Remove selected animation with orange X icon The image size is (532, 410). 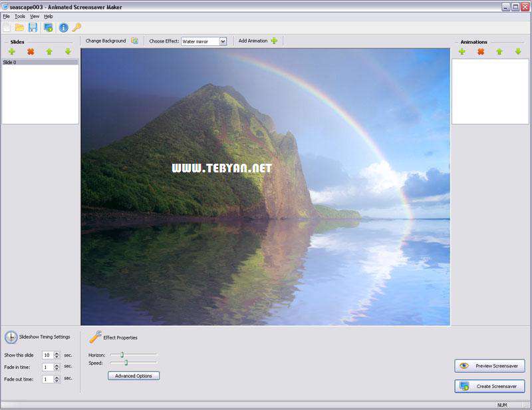pos(481,52)
